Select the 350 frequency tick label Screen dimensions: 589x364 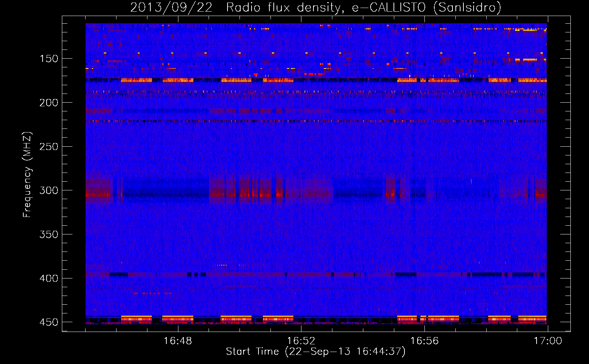coord(48,235)
